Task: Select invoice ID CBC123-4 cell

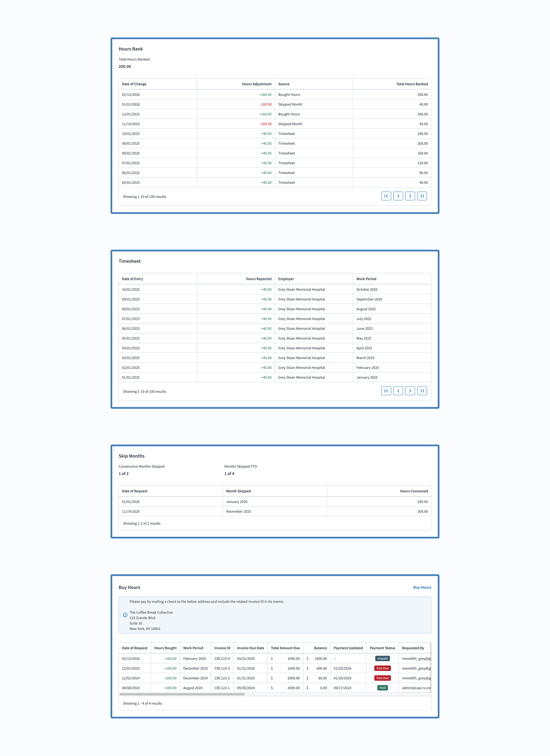Action: coord(222,659)
